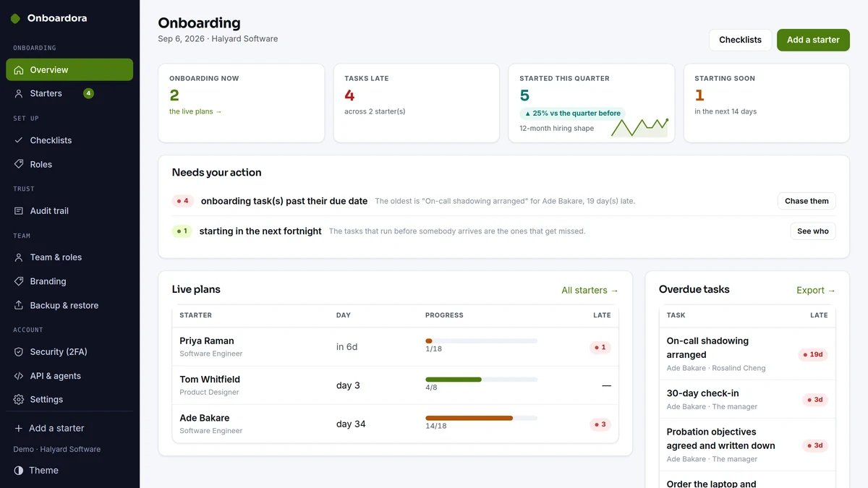Click the Started This Quarter value 5
This screenshot has width=868, height=488.
(524, 95)
